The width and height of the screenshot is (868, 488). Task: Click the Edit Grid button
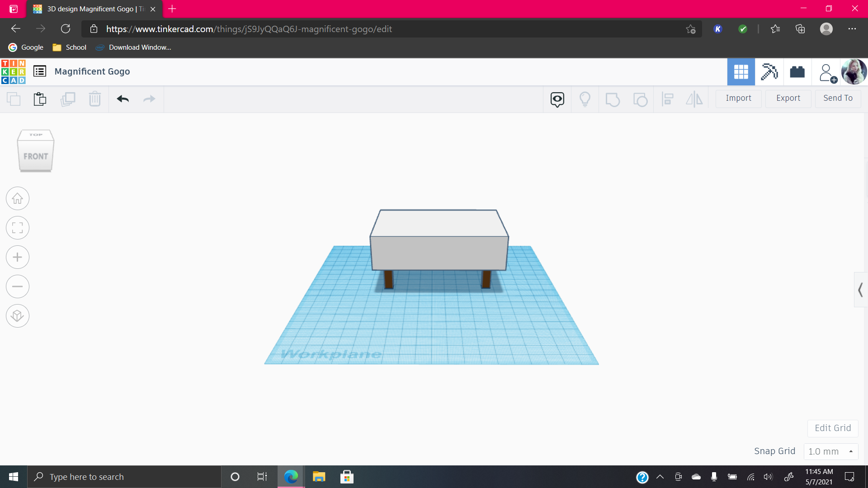[832, 428]
